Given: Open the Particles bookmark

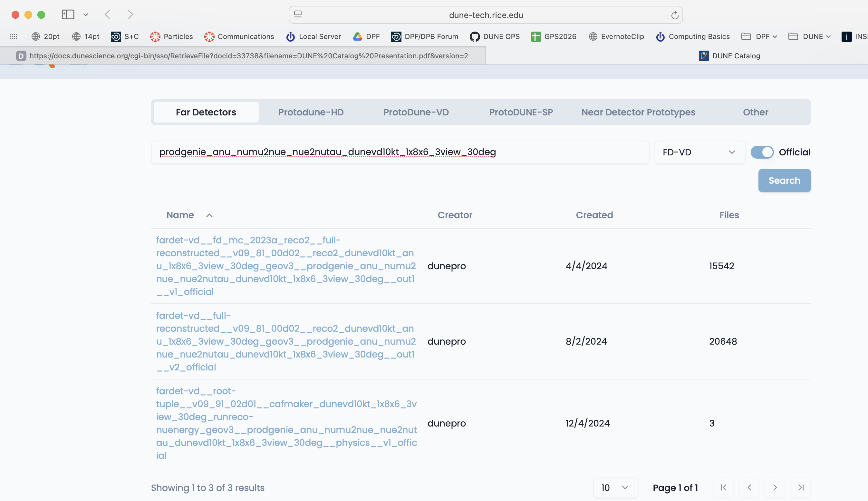Looking at the screenshot, I should tap(171, 36).
